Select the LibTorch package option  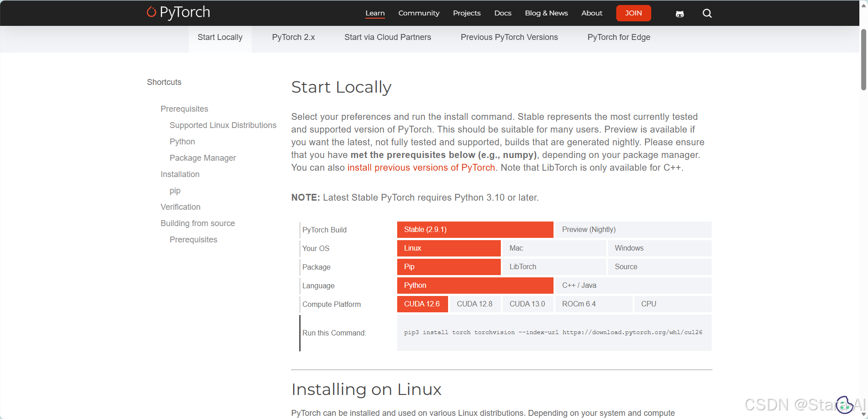554,267
